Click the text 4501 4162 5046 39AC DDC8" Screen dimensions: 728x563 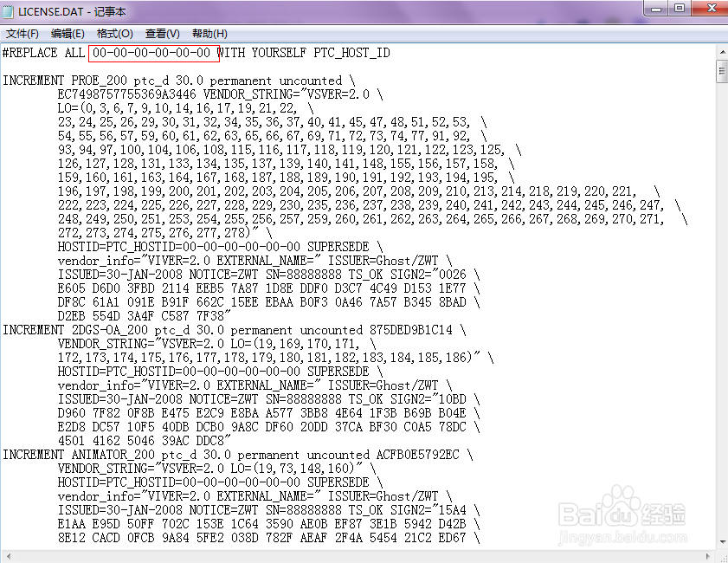pyautogui.click(x=145, y=440)
